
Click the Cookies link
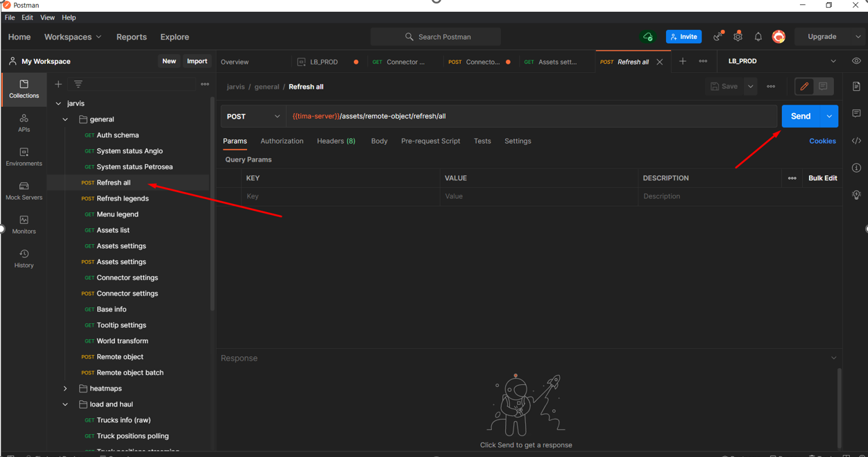pyautogui.click(x=822, y=141)
